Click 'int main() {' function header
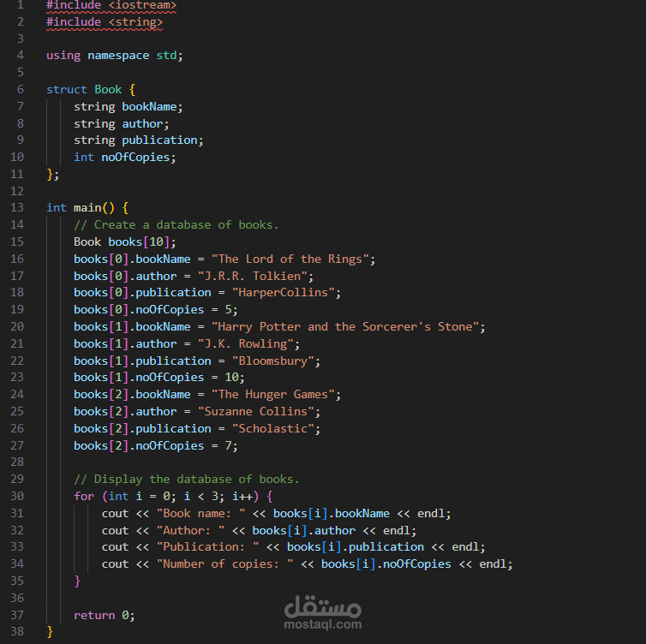 [x=87, y=207]
